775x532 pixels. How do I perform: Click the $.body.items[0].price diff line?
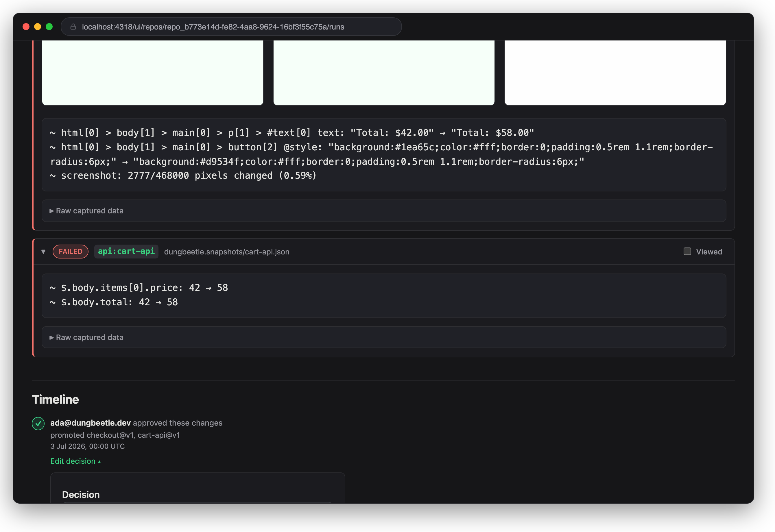pos(139,288)
